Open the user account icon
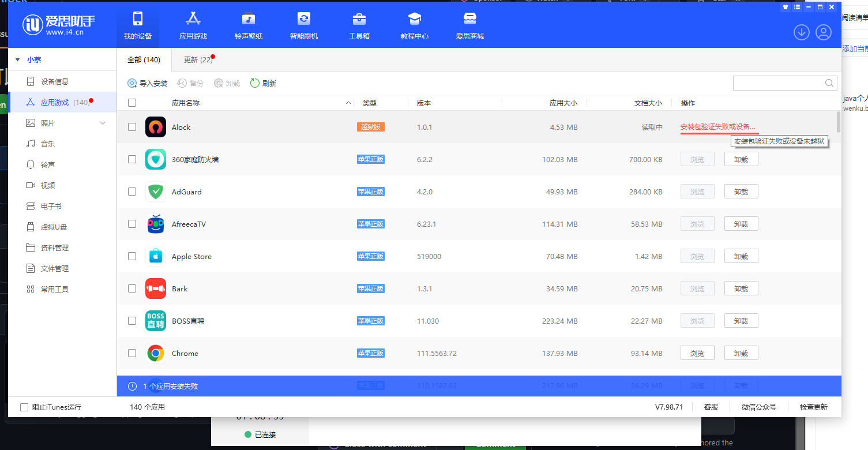Screen dimensions: 868x450 (x=823, y=32)
